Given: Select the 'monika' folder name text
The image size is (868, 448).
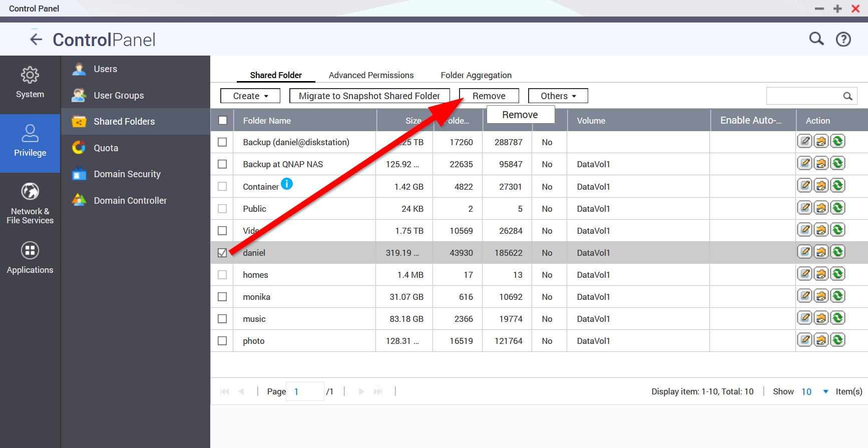Looking at the screenshot, I should point(256,297).
